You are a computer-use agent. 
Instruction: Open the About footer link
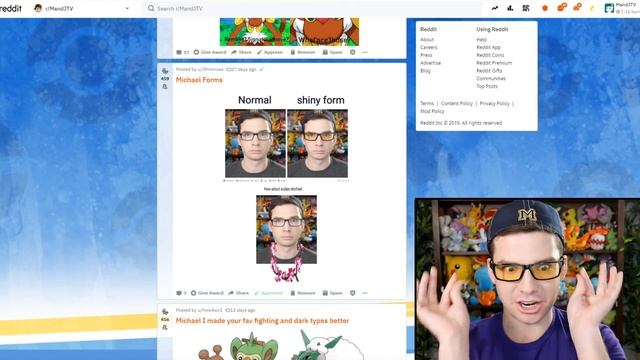427,40
